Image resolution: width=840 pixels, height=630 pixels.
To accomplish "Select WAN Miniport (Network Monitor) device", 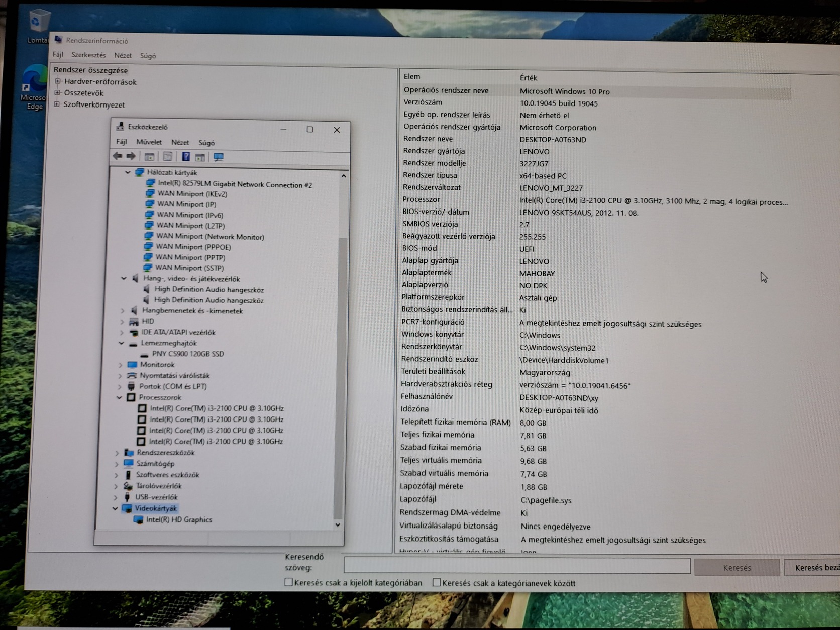I will click(x=210, y=236).
